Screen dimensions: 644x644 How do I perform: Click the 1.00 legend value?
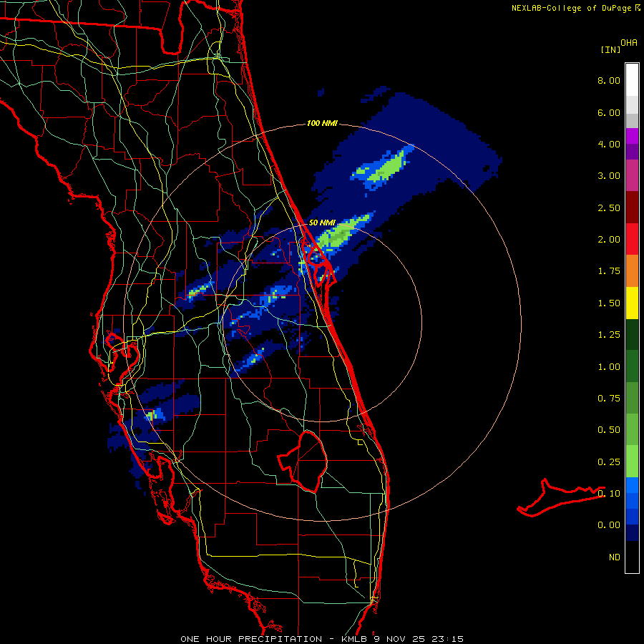tap(609, 367)
